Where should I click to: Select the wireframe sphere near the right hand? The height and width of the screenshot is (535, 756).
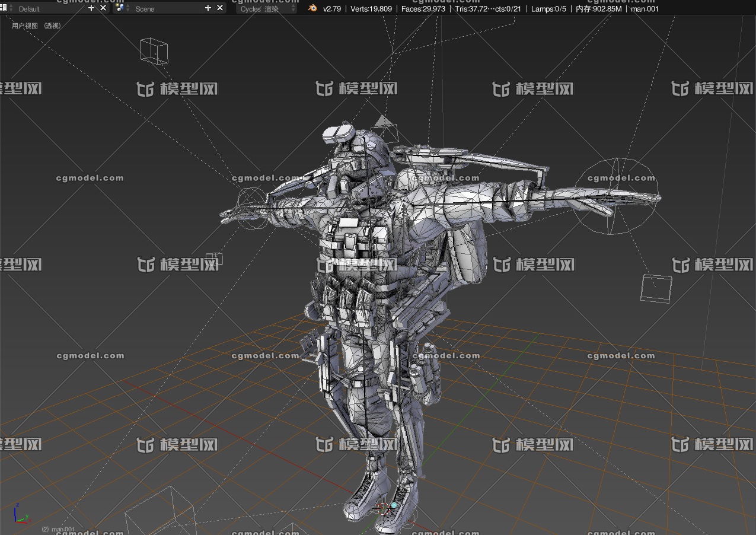618,196
